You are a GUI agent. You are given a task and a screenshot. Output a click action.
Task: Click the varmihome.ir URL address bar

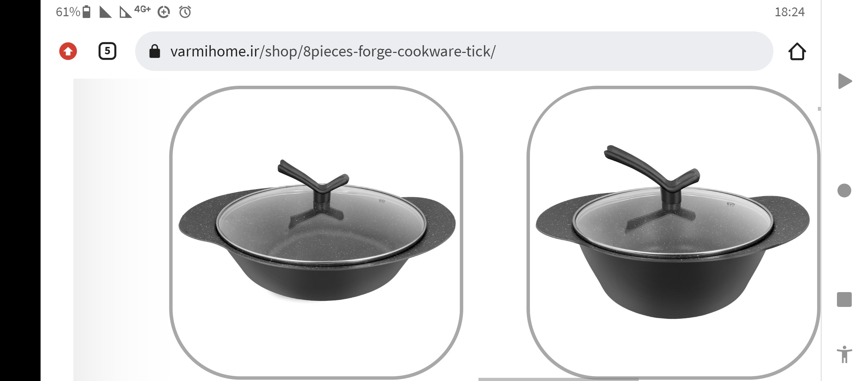pyautogui.click(x=454, y=51)
